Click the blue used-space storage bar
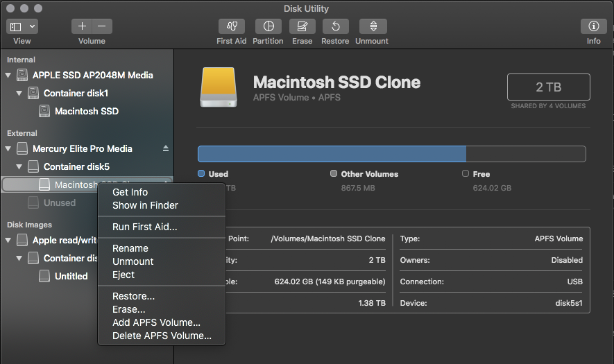Image resolution: width=614 pixels, height=364 pixels. (x=332, y=154)
